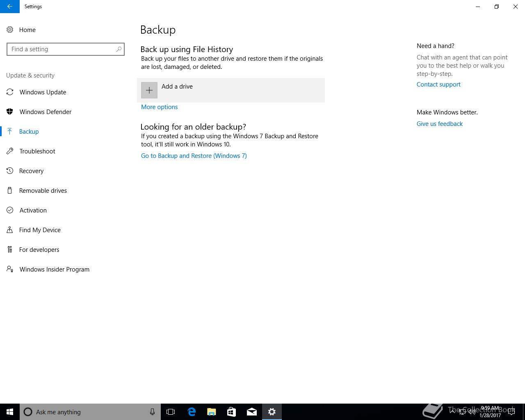Click the For developers tools icon

tap(10, 250)
